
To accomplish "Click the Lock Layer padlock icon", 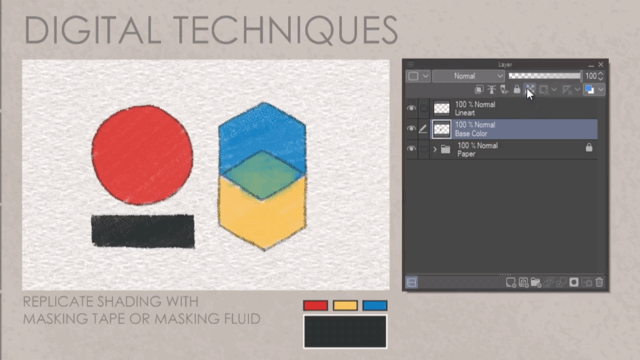I will 517,89.
